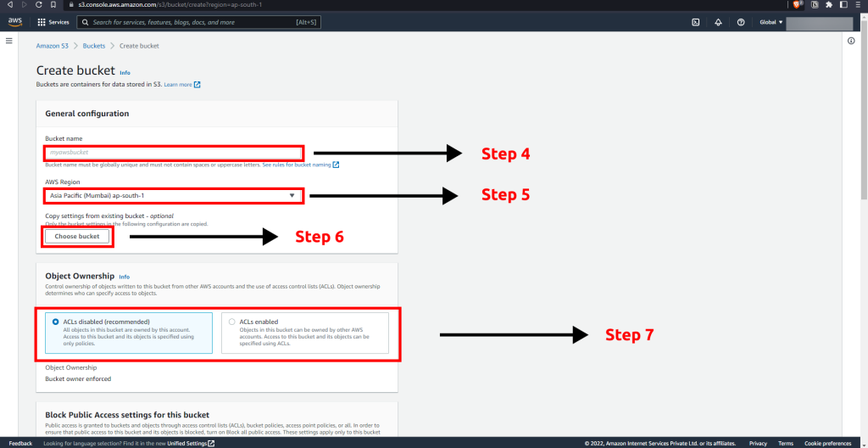Open Info link beside Object Ownership

point(124,277)
